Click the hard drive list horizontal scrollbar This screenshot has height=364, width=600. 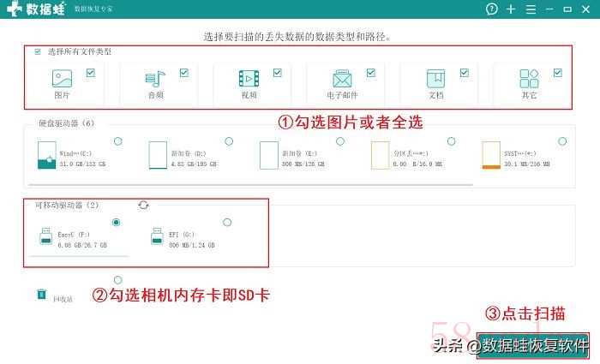tap(250, 185)
